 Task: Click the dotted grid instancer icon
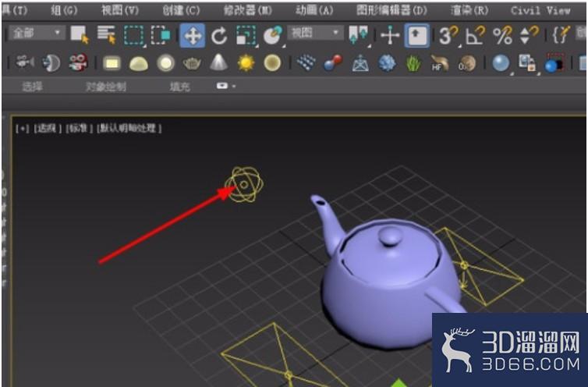coord(306,62)
